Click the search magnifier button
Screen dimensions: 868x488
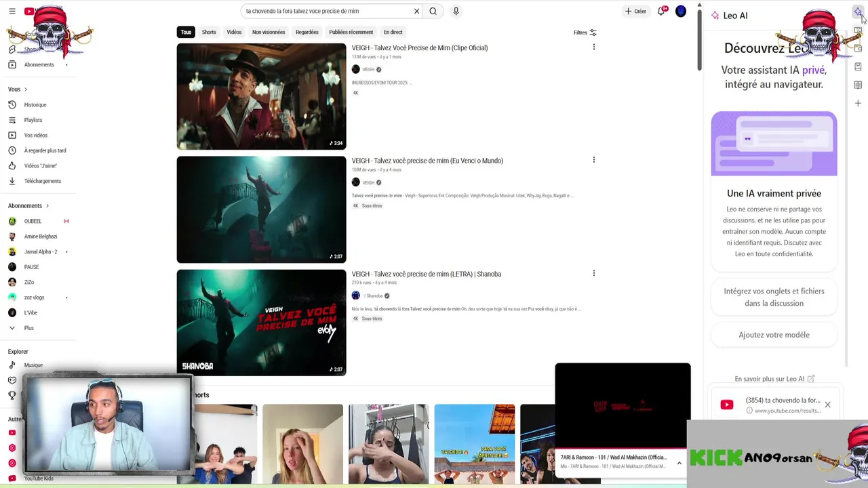click(433, 11)
